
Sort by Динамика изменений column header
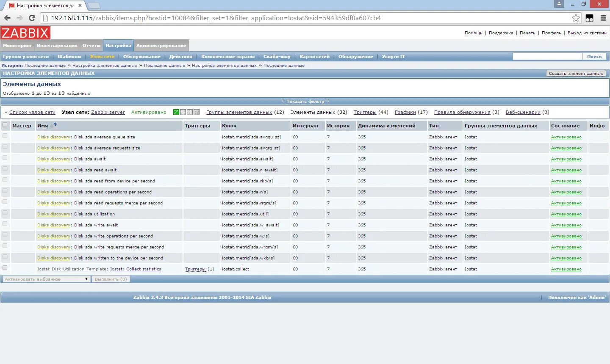[386, 126]
